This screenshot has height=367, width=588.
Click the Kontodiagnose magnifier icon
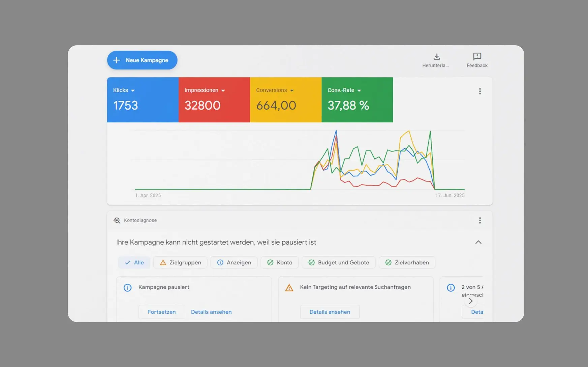pyautogui.click(x=117, y=220)
